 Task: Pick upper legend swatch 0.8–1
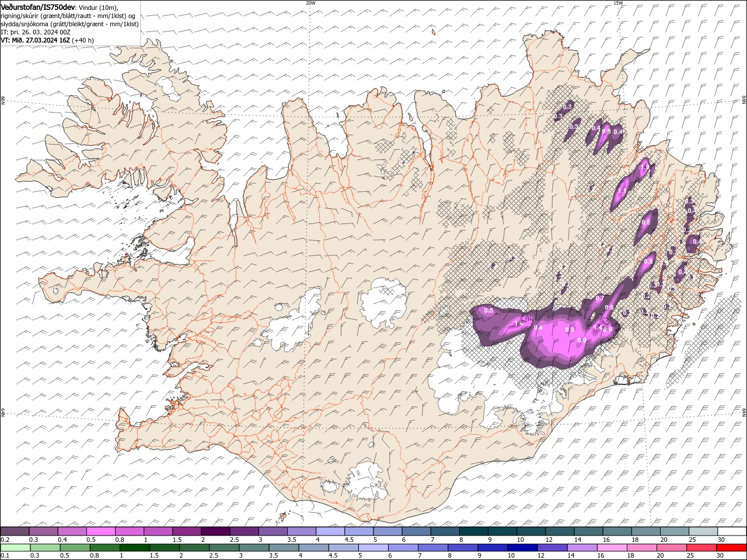(x=130, y=531)
